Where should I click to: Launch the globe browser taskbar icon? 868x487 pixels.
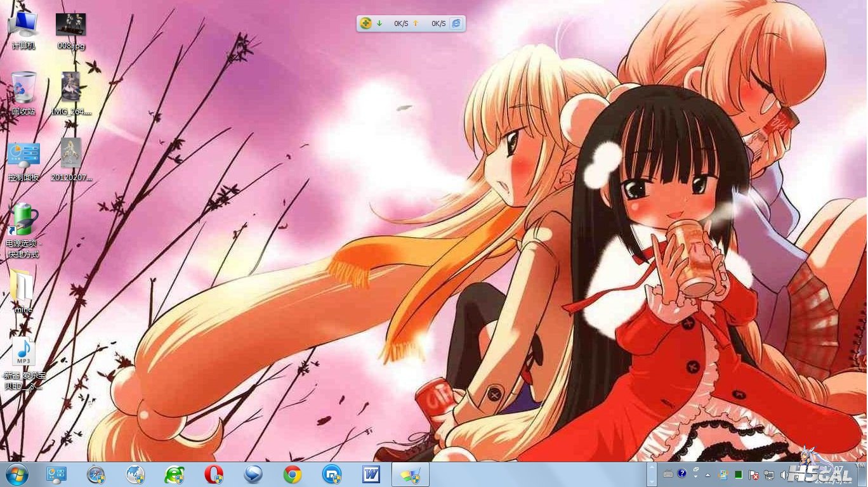(135, 474)
